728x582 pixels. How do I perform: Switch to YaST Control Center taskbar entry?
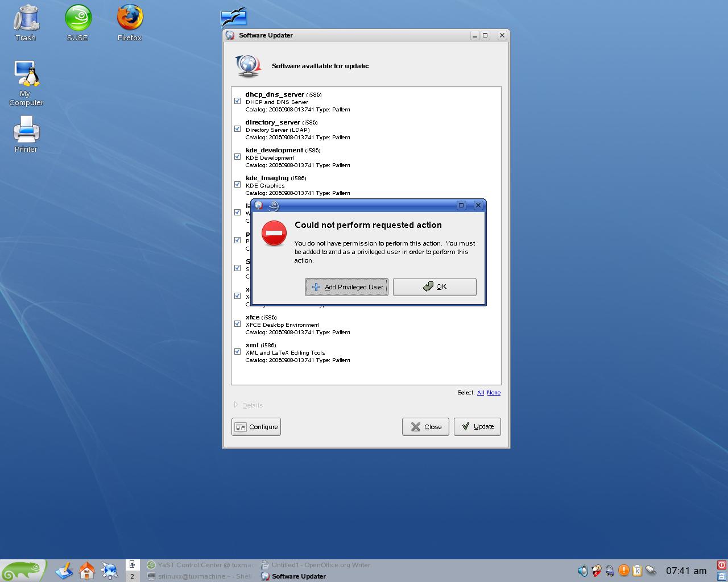point(200,565)
